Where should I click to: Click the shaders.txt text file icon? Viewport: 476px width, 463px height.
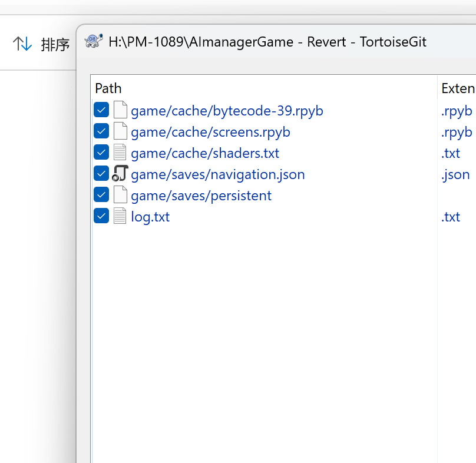pyautogui.click(x=120, y=152)
